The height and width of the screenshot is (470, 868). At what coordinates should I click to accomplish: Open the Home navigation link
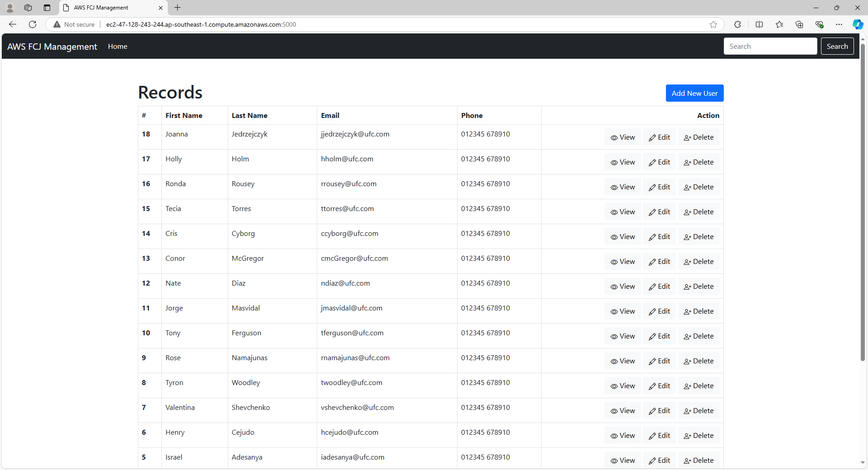(x=118, y=47)
